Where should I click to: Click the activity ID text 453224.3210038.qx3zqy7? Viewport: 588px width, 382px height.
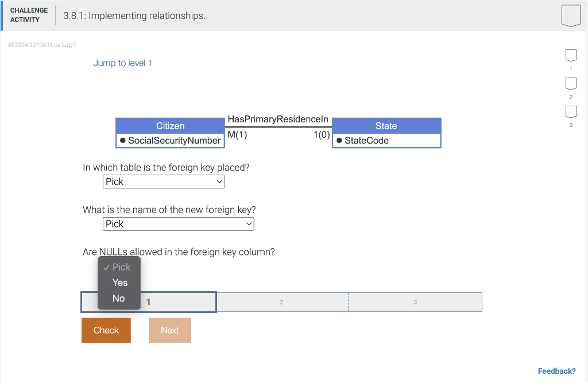click(42, 45)
